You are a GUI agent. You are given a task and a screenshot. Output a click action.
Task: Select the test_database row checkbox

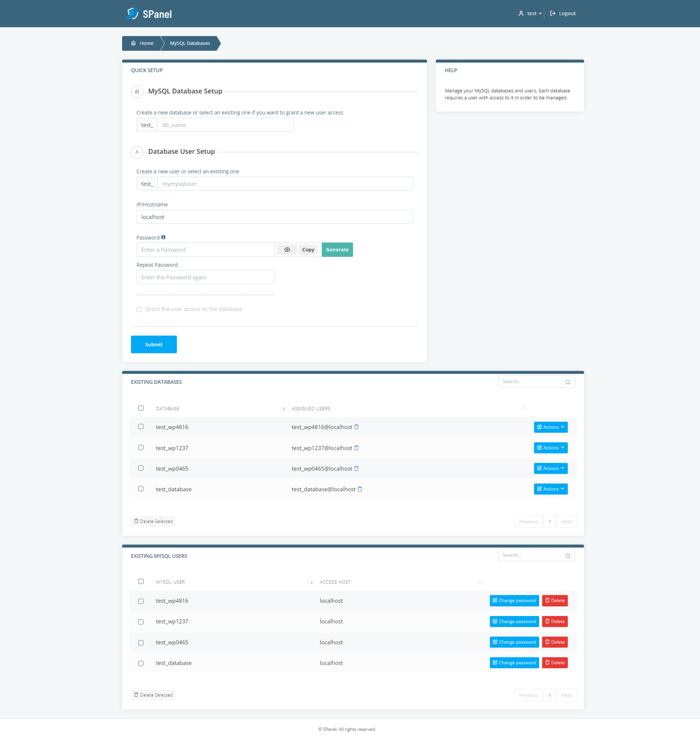(141, 488)
